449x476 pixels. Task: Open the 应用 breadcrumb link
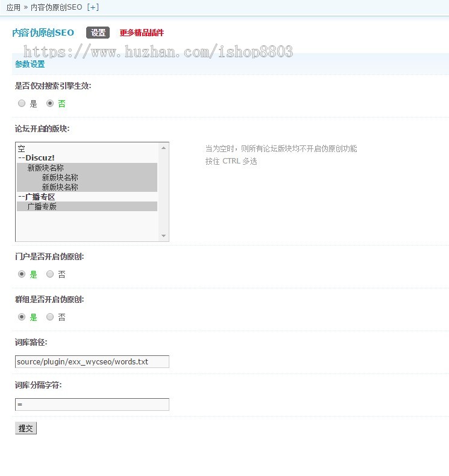pyautogui.click(x=13, y=7)
